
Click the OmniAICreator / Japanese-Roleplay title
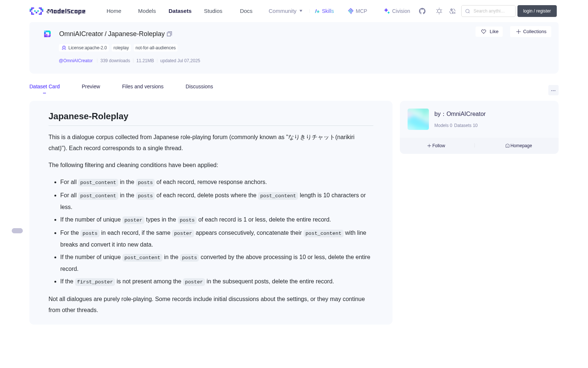click(112, 34)
